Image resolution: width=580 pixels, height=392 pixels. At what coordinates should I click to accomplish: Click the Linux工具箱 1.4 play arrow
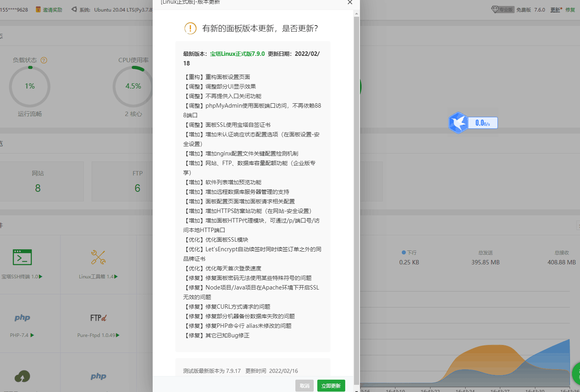click(x=116, y=276)
